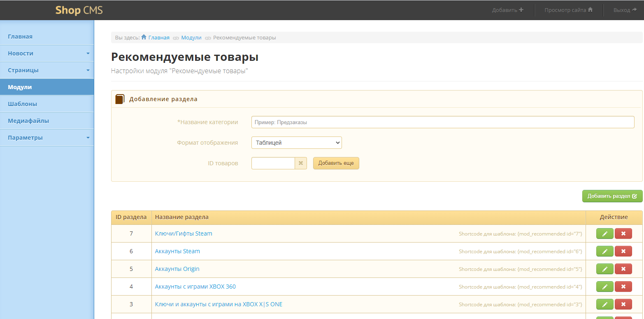Open Ключи и аккаунты XBOX X|S ONE link
The width and height of the screenshot is (644, 319).
tap(219, 304)
